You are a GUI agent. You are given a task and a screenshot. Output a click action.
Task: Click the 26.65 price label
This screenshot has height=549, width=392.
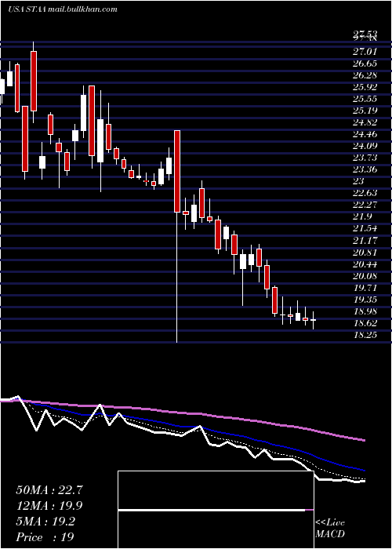[365, 64]
